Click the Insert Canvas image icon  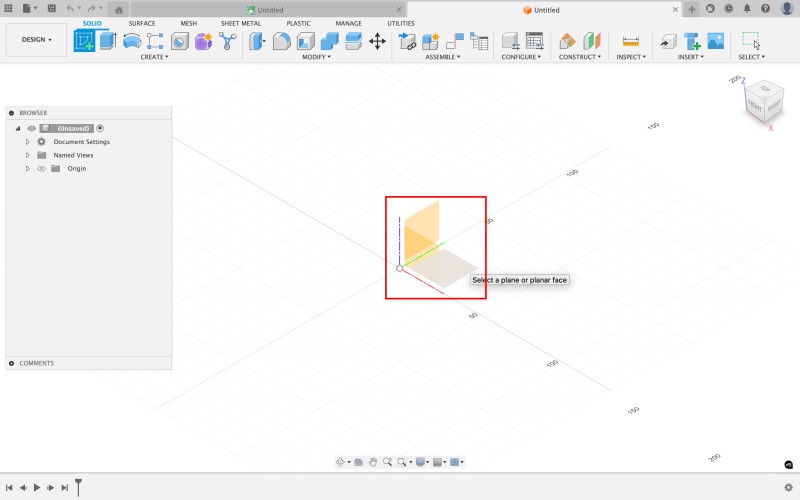point(716,41)
